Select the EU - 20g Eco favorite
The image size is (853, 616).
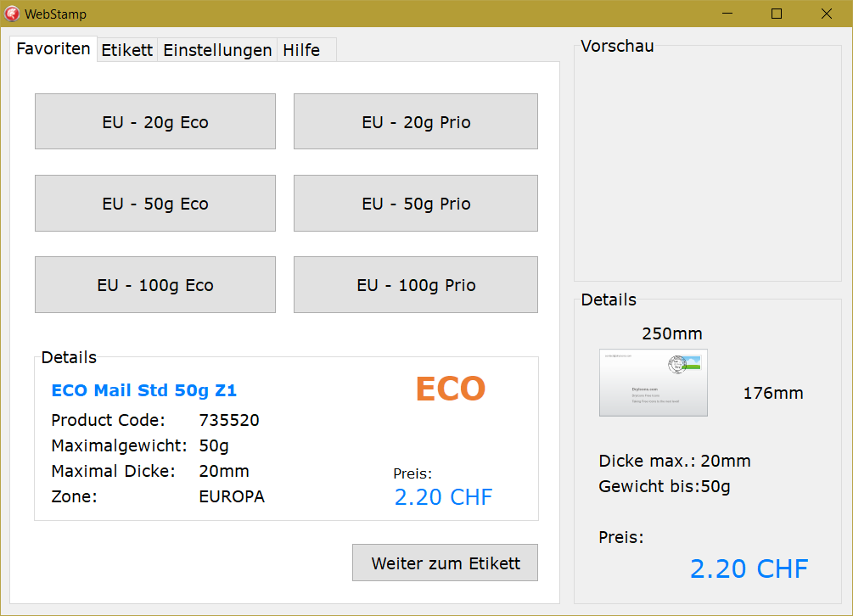(155, 122)
